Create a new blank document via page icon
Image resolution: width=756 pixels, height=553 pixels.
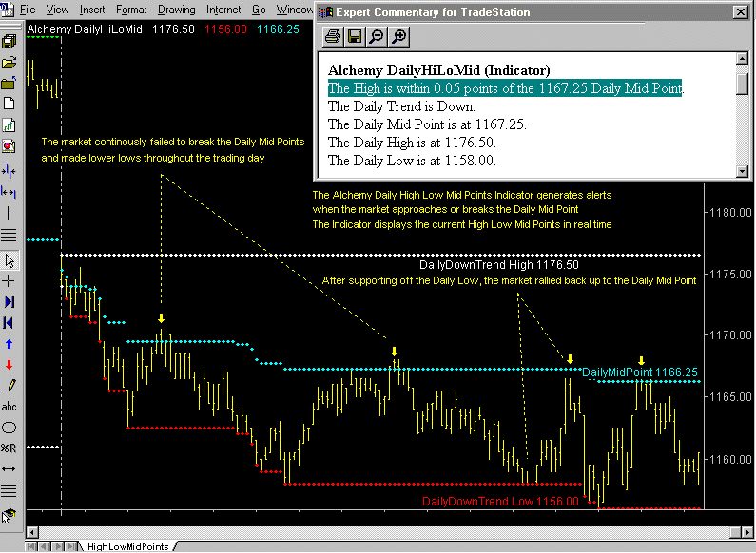pyautogui.click(x=9, y=104)
